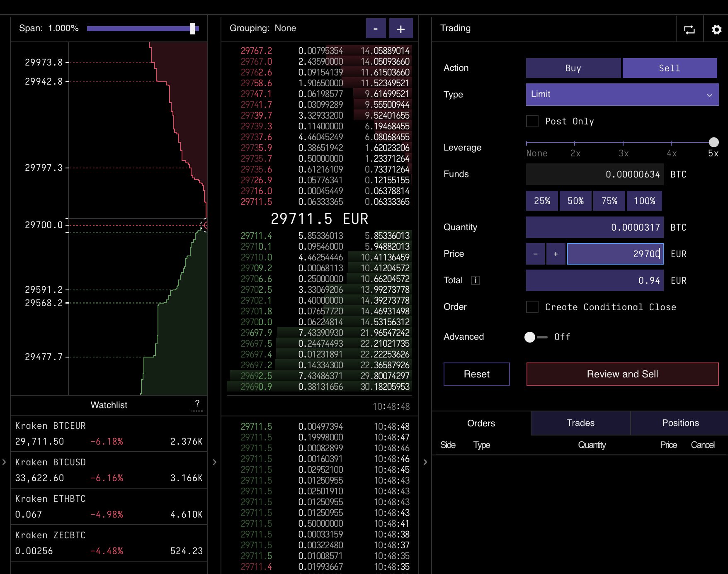The image size is (728, 574).
Task: Enable the Post Only checkbox
Action: click(532, 121)
